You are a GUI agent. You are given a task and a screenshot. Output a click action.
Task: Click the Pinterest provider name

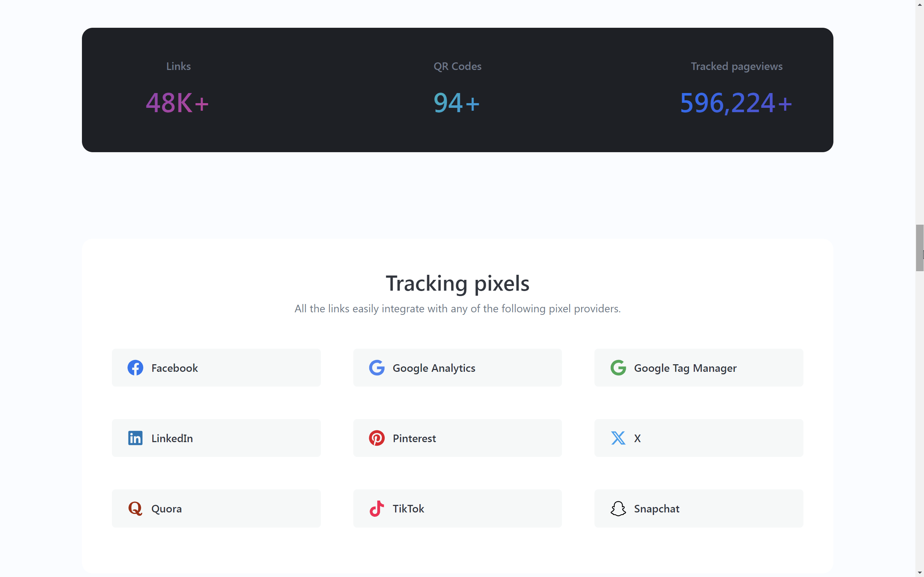[x=414, y=439]
